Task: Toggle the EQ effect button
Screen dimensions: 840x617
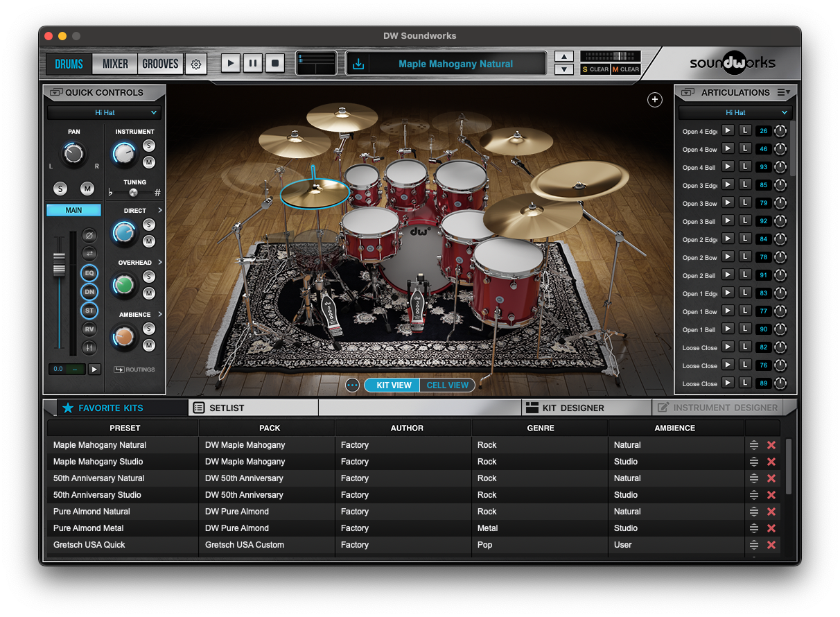Action: click(89, 273)
